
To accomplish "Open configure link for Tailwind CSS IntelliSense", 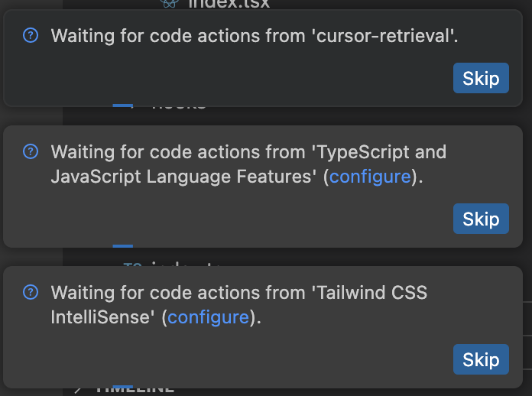I will pyautogui.click(x=209, y=317).
